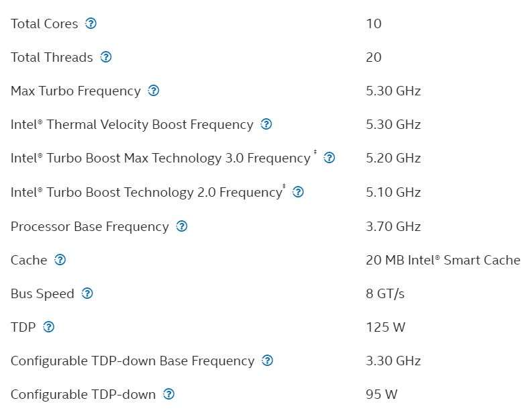
Task: Click the help icon beside Total Cores
Action: tap(91, 24)
